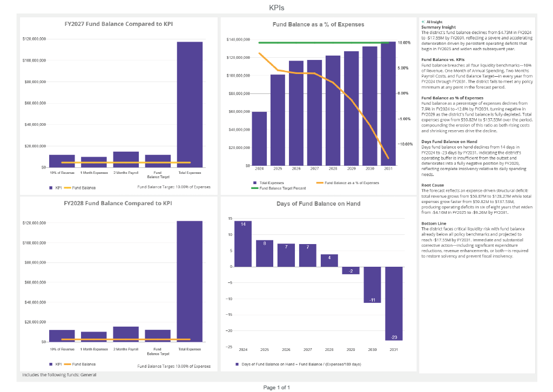Click the AI Insight sparkle icon
Viewport: 553px width, 392px height.
coord(423,22)
